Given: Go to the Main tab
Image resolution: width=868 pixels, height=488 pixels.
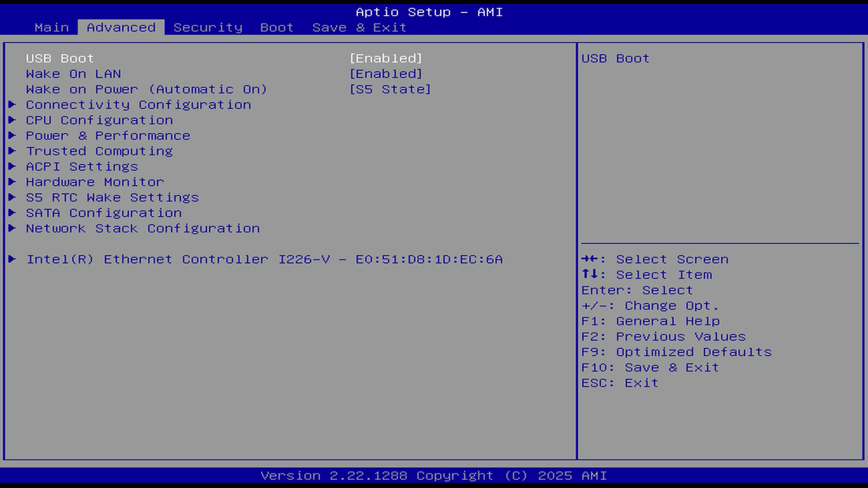Looking at the screenshot, I should (52, 28).
